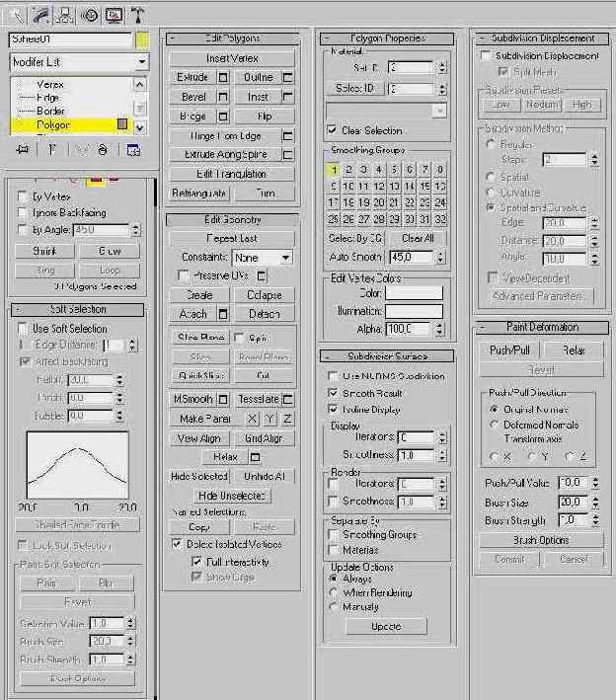The width and height of the screenshot is (616, 700).
Task: Click the Push/Pull button
Action: 509,350
